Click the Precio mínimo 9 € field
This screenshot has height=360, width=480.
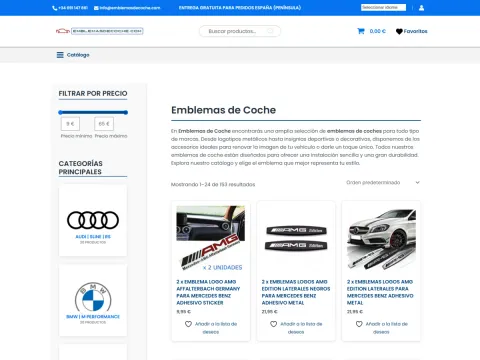(70, 124)
